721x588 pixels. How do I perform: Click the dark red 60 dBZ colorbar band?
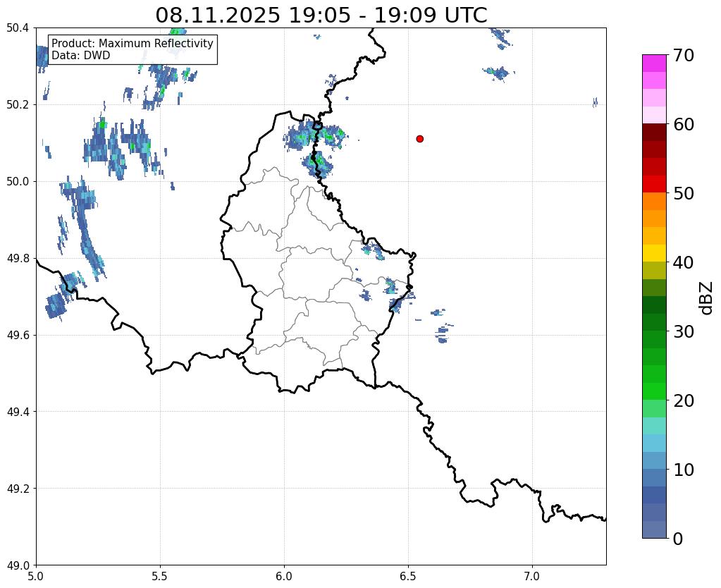[x=654, y=132]
